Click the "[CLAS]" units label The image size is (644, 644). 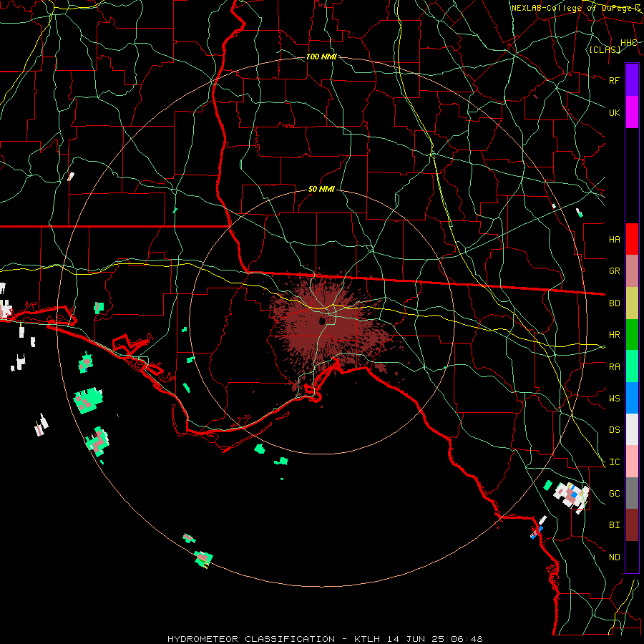pos(605,49)
